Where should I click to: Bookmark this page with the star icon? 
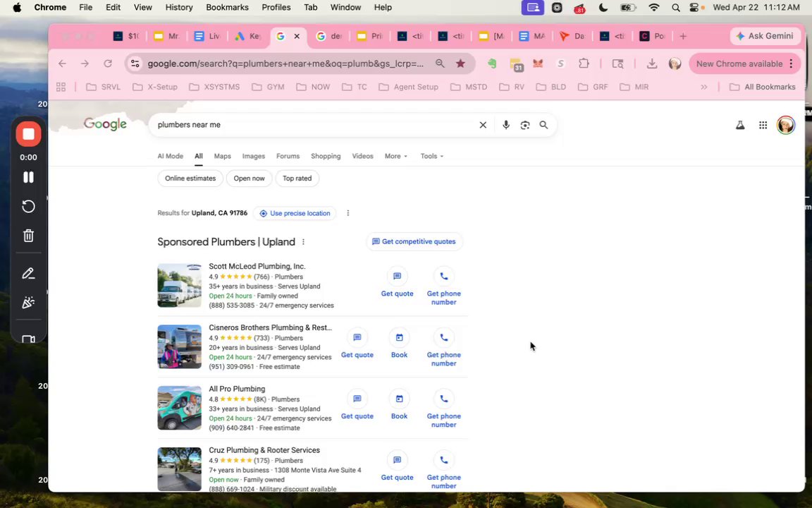pos(460,64)
